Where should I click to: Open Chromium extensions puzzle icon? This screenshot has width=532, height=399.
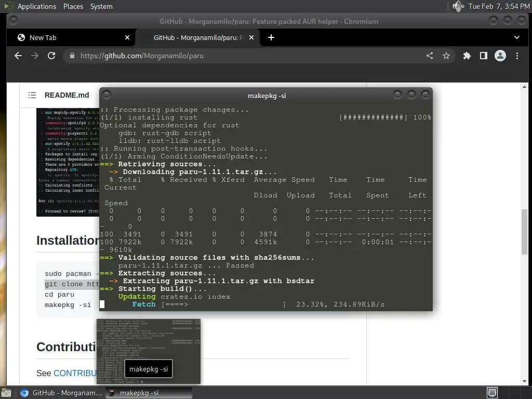(467, 56)
